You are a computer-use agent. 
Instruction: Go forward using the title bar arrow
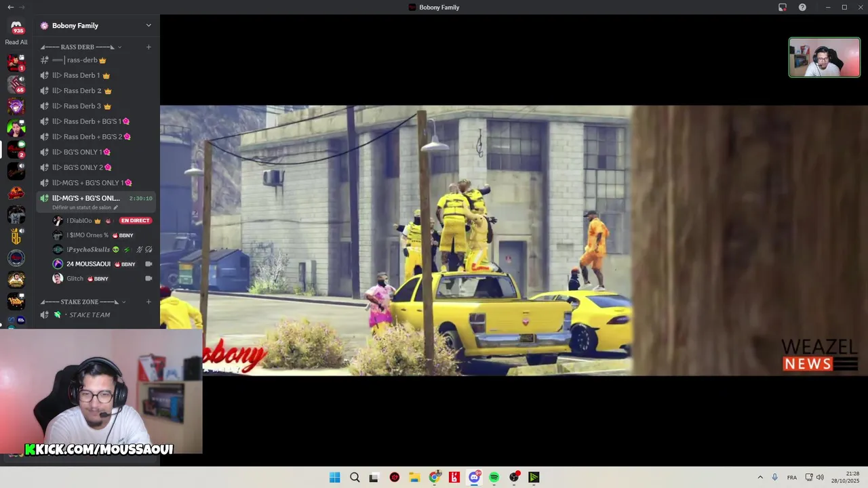(22, 7)
